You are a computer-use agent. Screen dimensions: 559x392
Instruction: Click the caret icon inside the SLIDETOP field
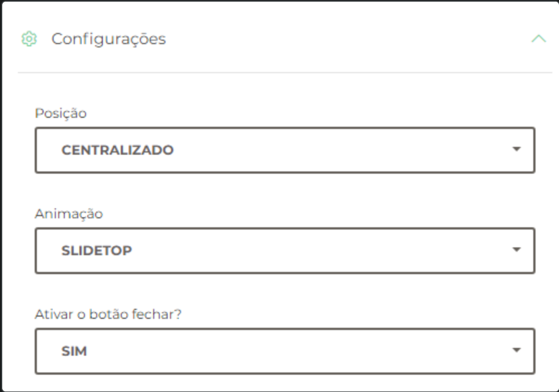pos(518,250)
